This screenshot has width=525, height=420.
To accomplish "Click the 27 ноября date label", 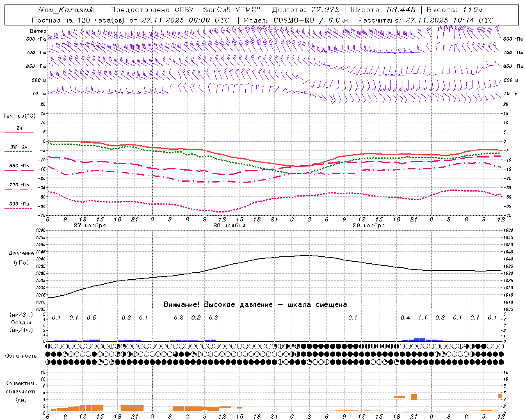I will pos(90,226).
